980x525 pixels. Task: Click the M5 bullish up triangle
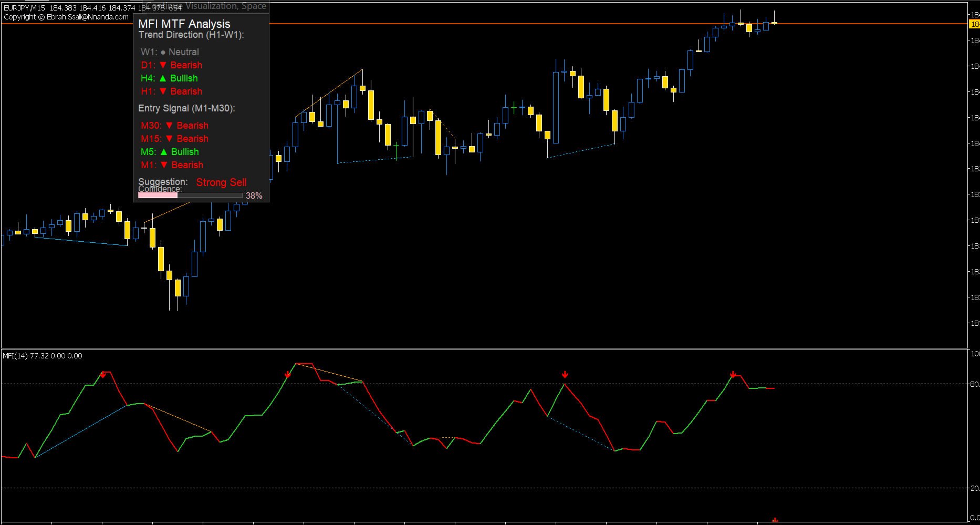[164, 152]
